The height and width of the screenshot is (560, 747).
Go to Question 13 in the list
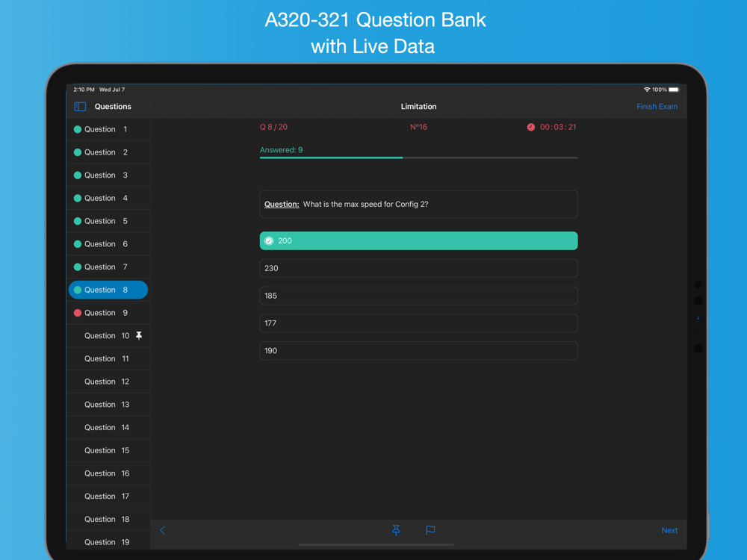point(108,404)
